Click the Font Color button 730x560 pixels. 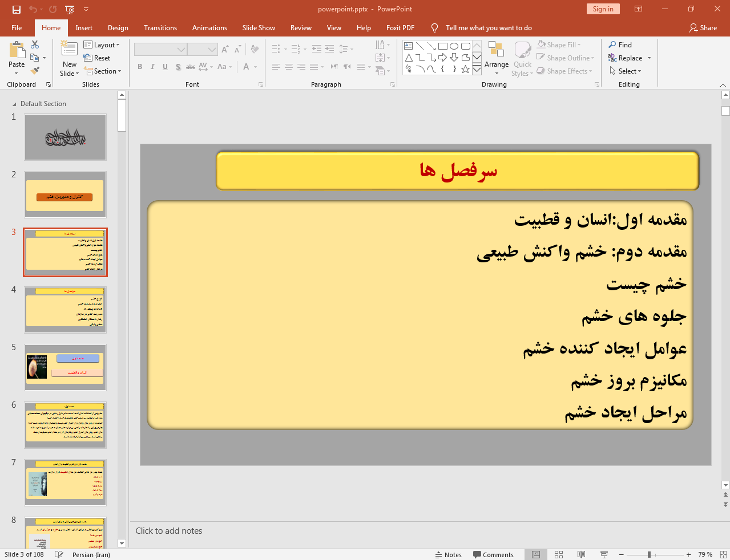(247, 67)
